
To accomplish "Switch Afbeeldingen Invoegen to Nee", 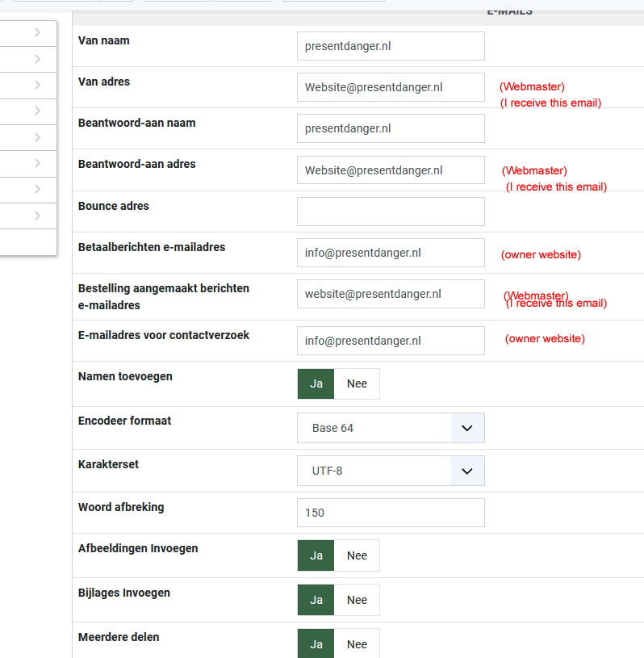I will (357, 555).
